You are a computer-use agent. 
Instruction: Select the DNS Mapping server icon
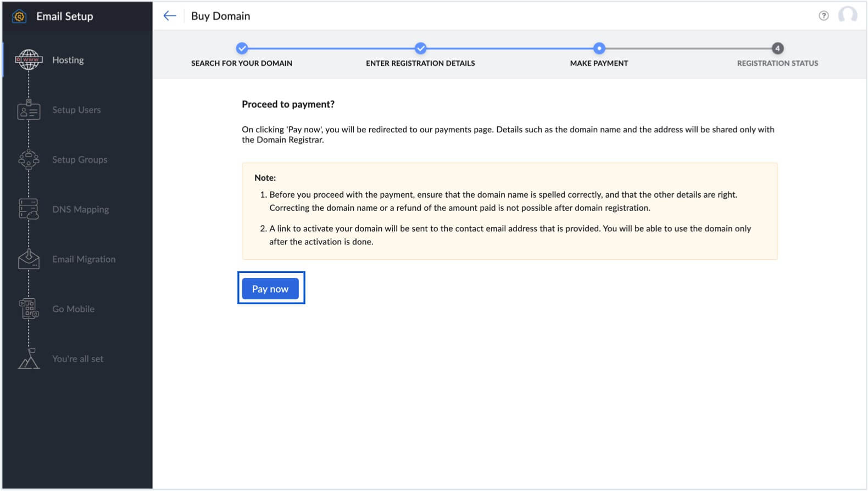[x=29, y=209]
